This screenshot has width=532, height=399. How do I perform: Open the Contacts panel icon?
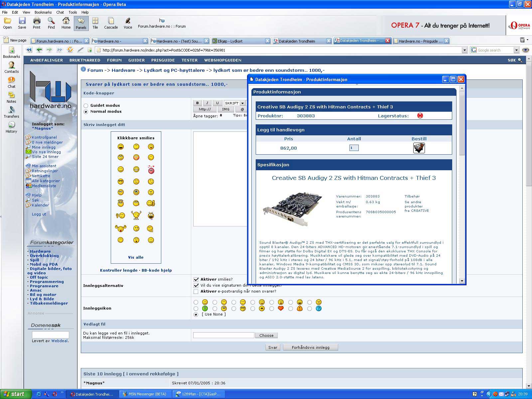click(11, 67)
